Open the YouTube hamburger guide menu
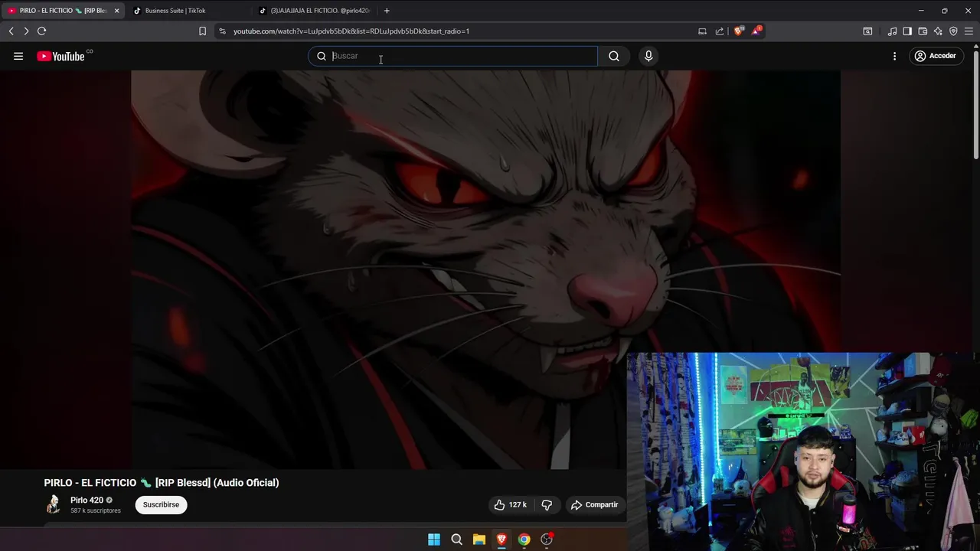 18,56
